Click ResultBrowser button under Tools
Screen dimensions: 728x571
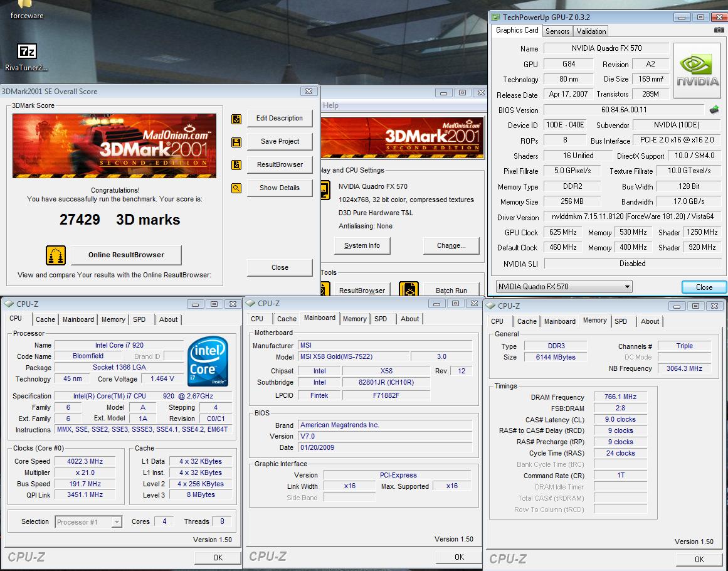pos(362,290)
